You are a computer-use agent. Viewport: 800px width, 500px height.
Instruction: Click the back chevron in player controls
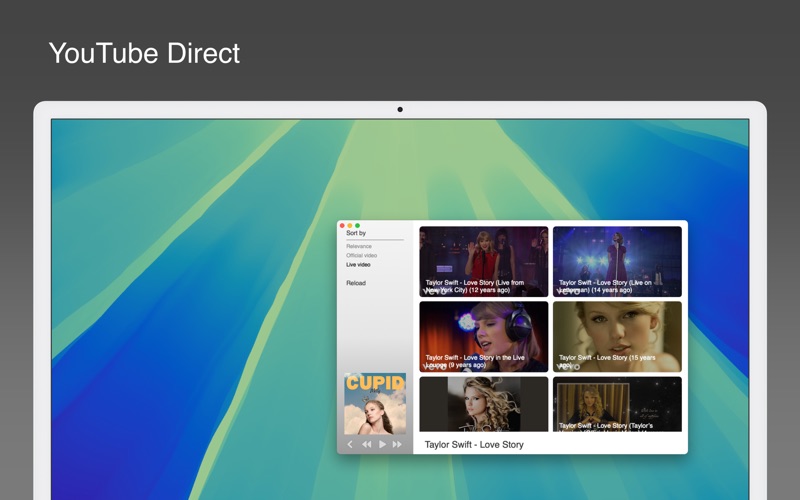(350, 444)
